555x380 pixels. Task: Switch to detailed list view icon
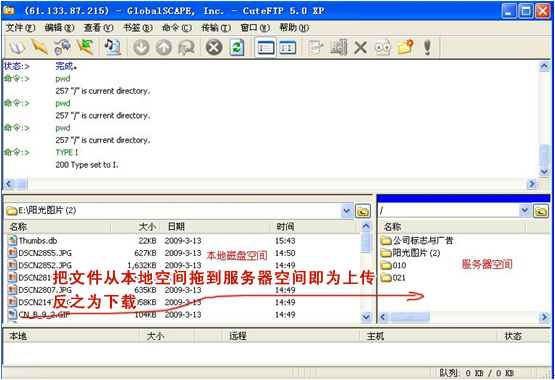(x=265, y=47)
